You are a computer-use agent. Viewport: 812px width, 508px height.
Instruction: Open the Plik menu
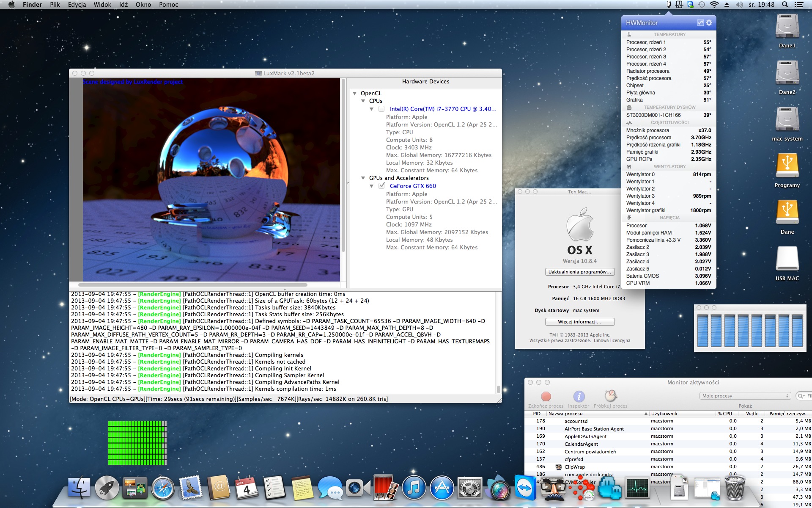click(55, 5)
